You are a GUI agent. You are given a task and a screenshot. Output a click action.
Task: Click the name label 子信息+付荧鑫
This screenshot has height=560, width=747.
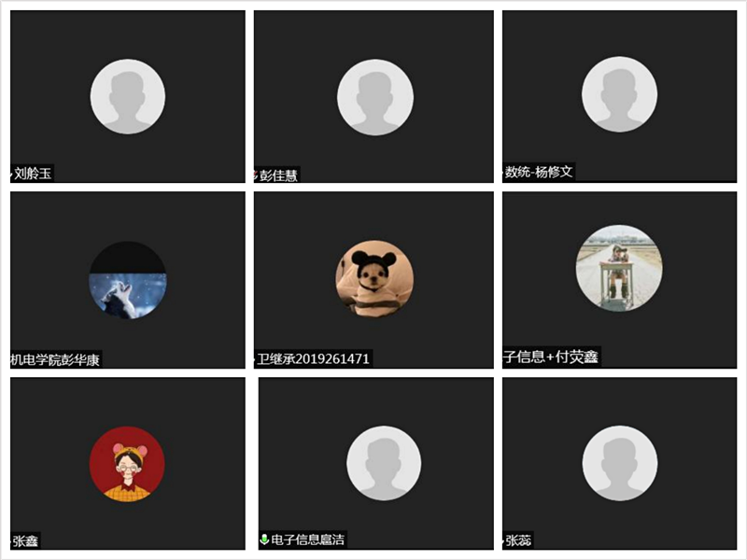(x=550, y=357)
